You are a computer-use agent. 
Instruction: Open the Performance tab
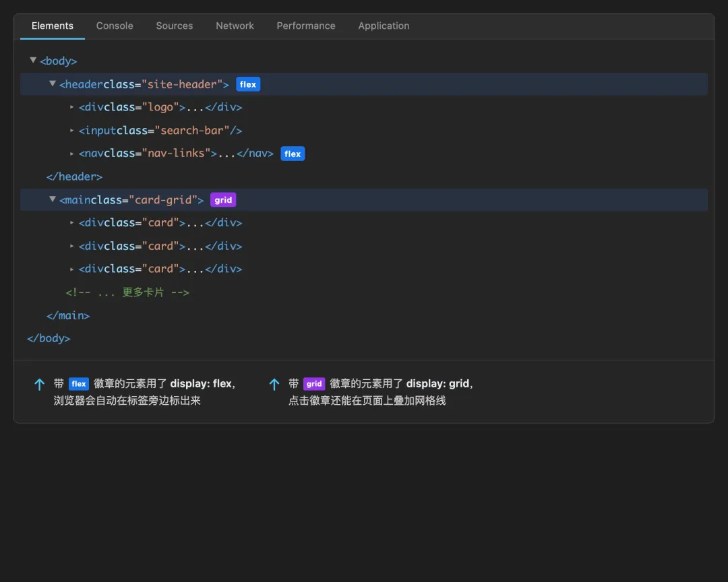[306, 26]
